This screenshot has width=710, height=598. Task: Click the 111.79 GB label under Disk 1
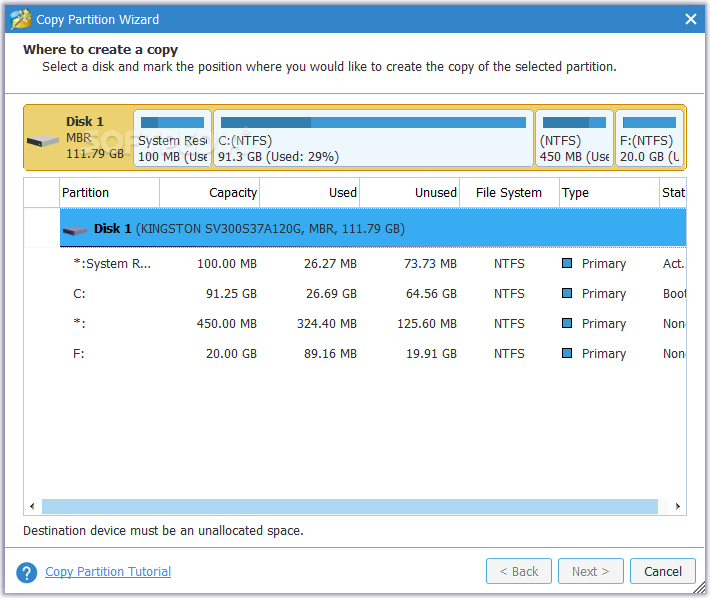(95, 153)
